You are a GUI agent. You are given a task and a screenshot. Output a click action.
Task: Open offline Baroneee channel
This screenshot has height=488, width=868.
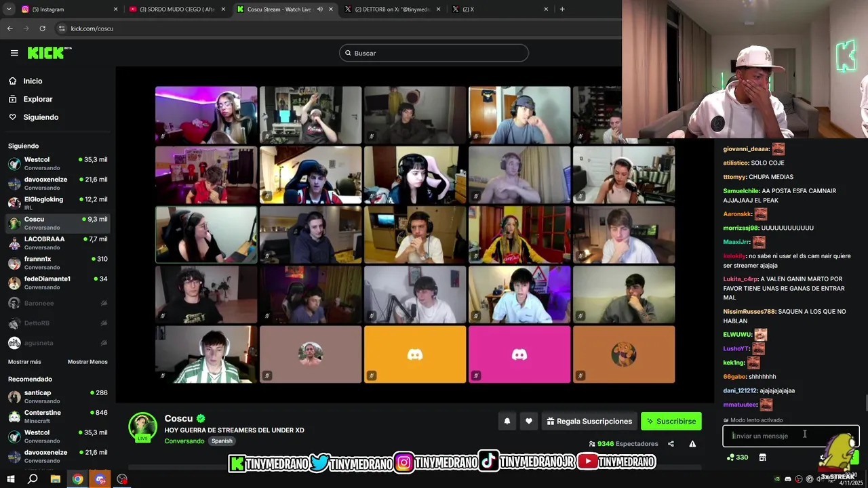point(58,303)
